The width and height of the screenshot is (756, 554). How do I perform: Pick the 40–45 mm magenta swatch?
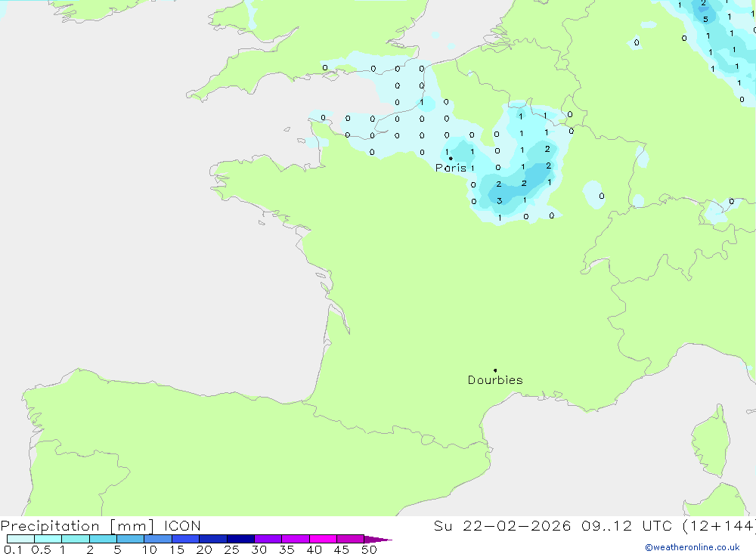click(323, 539)
